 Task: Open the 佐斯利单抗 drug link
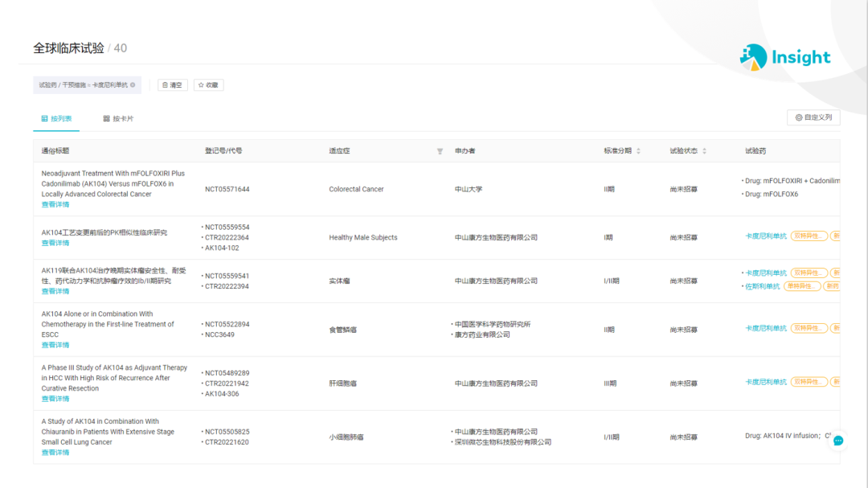click(x=762, y=286)
